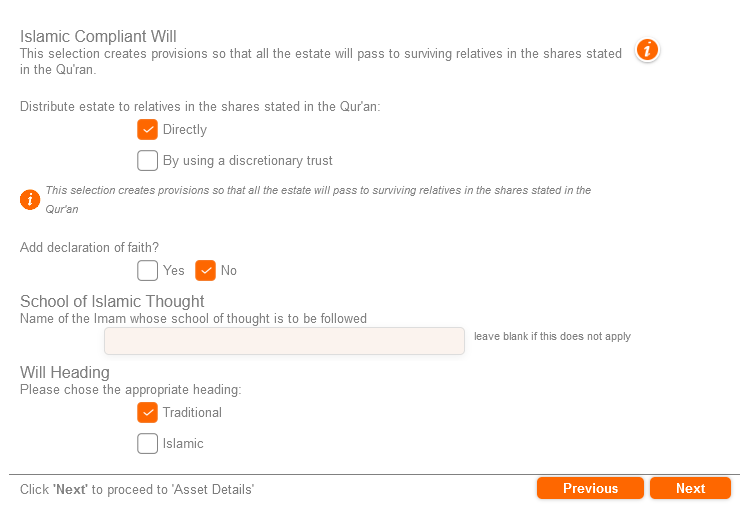Screen dimensions: 749x517
Task: Check the Yes box for declaration of faith
Action: (x=148, y=270)
